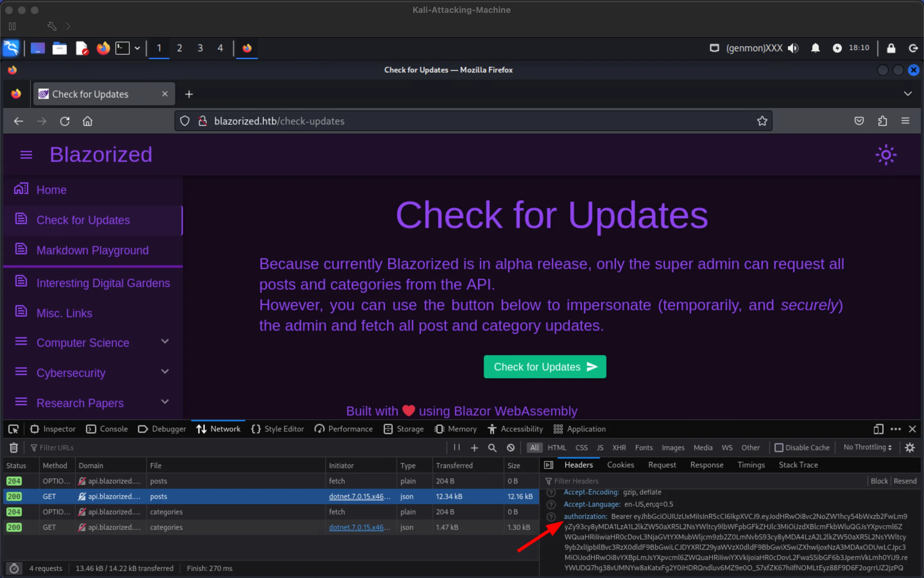924x578 pixels.
Task: Open the Storage panel
Action: [x=404, y=429]
